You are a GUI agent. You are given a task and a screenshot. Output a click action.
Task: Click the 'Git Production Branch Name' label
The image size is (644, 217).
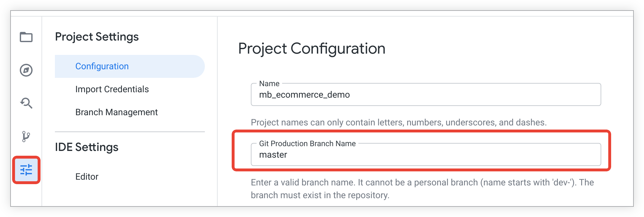pos(307,144)
